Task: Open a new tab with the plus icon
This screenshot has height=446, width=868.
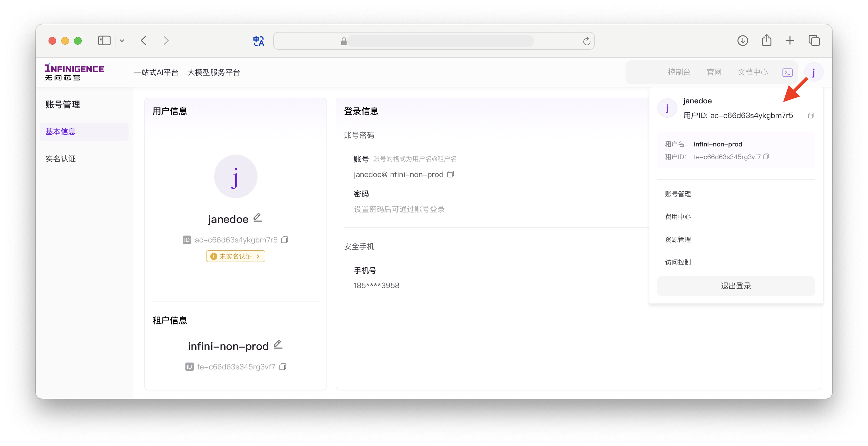Action: click(x=790, y=41)
